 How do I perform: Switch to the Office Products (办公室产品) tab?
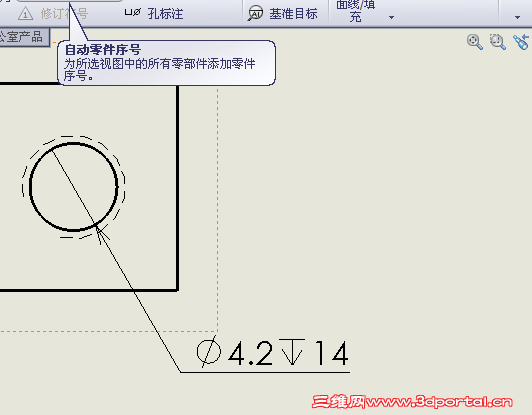[24, 37]
